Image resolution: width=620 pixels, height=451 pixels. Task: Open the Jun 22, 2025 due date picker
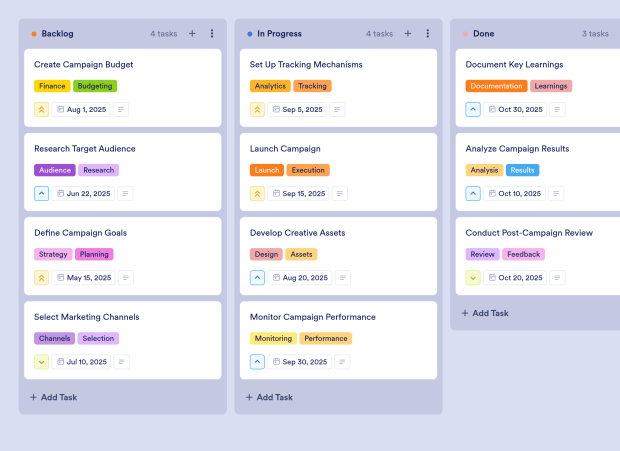coord(83,194)
